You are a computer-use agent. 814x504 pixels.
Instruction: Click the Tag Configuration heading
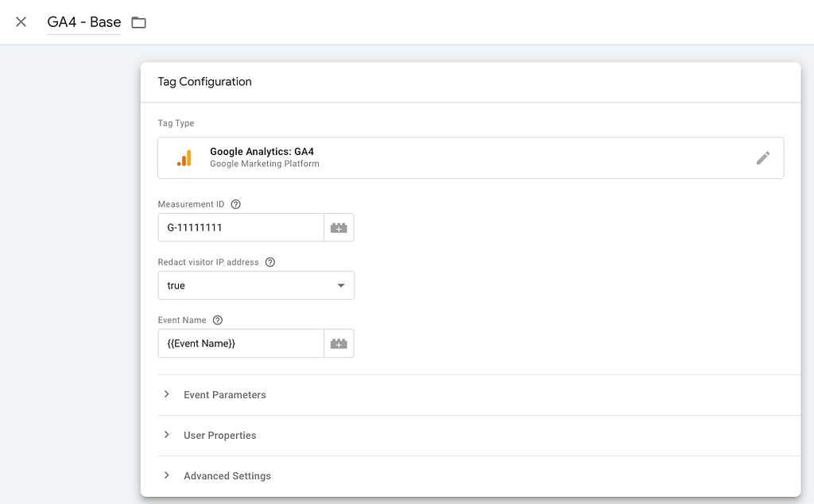[x=204, y=82]
